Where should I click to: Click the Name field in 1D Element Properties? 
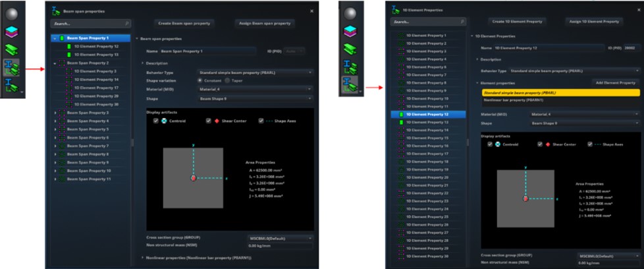click(550, 48)
